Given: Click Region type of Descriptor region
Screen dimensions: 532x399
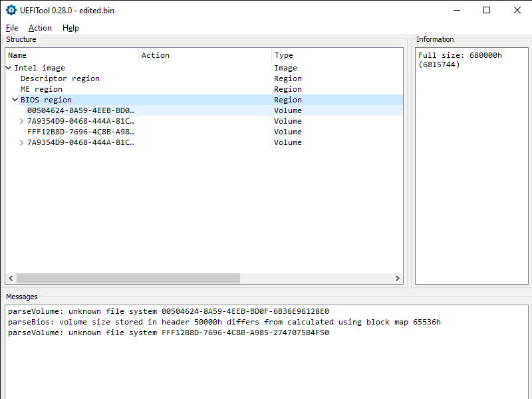Looking at the screenshot, I should [288, 78].
